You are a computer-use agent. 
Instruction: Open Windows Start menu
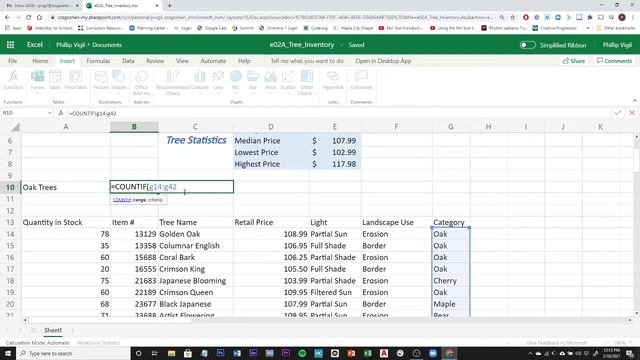pos(8,353)
